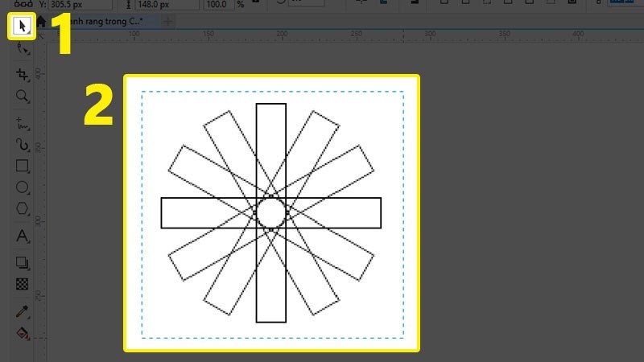Select the Freehand drawing tool
The width and height of the screenshot is (644, 362).
(22, 124)
